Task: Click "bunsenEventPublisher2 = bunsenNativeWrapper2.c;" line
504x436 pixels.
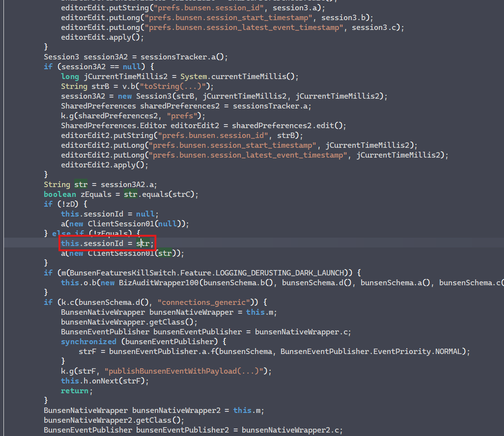Action: [193, 430]
